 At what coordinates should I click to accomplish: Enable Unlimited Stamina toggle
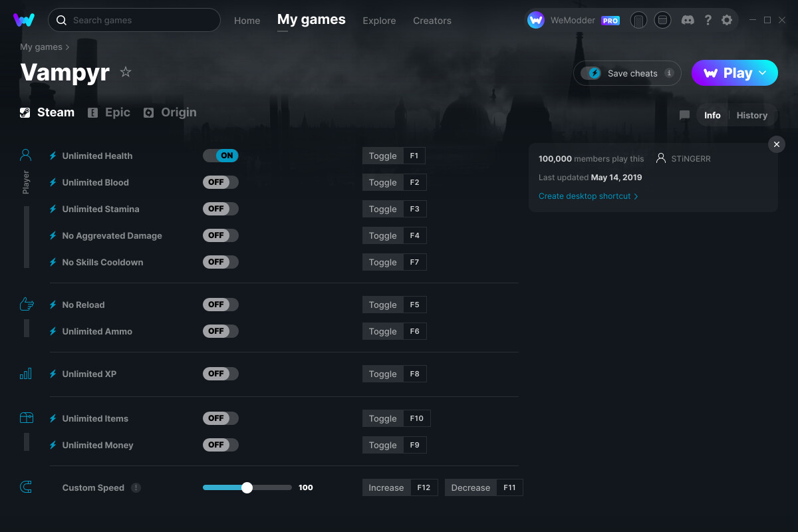tap(221, 209)
